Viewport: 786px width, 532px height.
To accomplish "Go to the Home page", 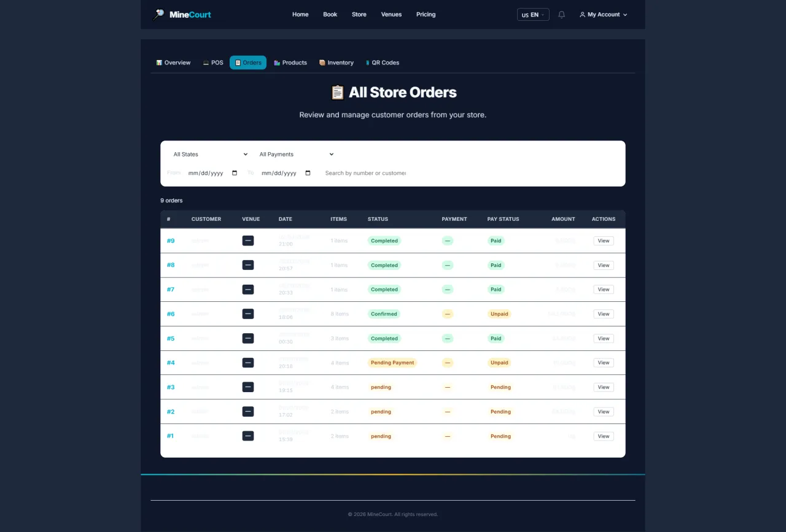I will click(x=300, y=15).
